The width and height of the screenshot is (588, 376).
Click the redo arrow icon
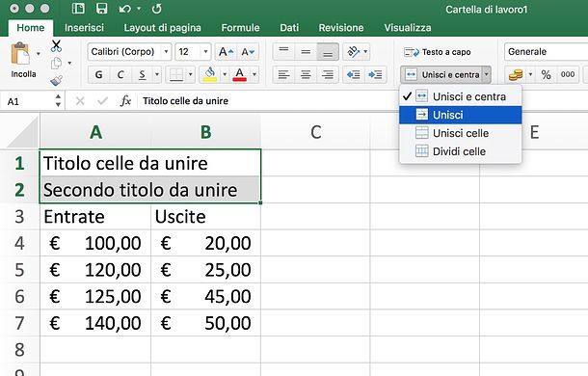tap(157, 9)
